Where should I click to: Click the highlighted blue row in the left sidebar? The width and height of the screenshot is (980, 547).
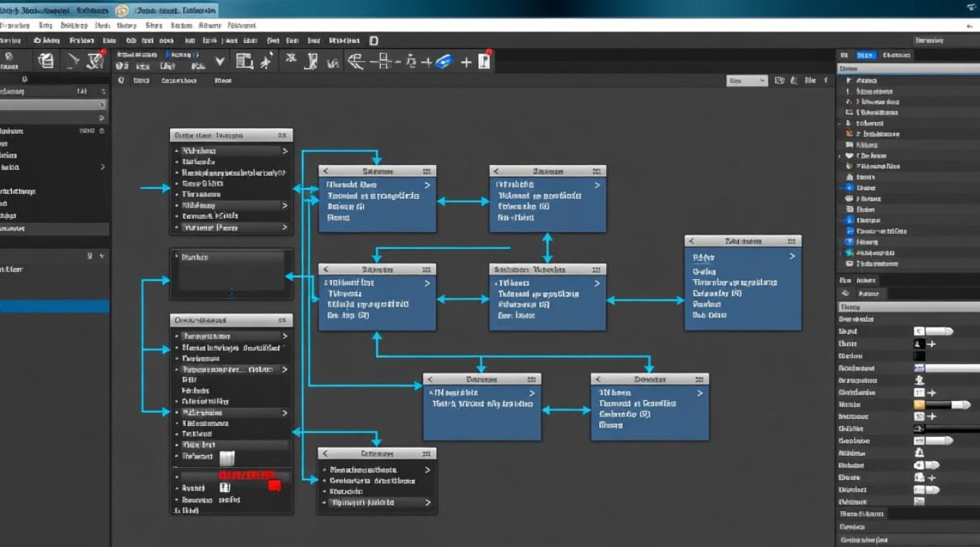(x=55, y=306)
